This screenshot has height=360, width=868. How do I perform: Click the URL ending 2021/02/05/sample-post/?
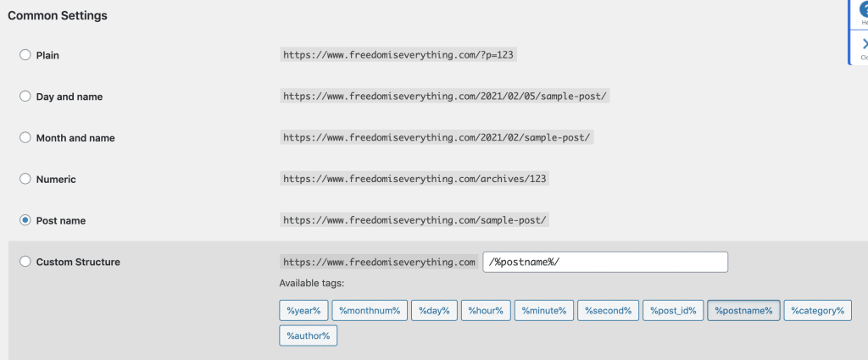pos(444,97)
